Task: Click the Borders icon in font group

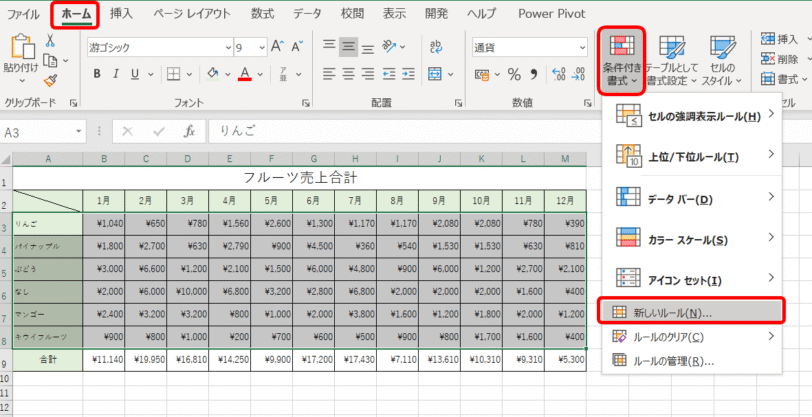Action: click(x=173, y=74)
